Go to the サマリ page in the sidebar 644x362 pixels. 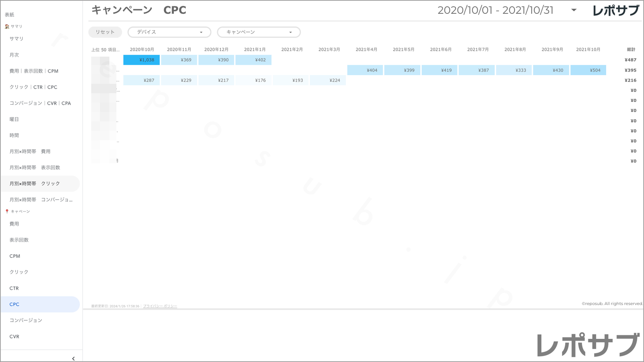pyautogui.click(x=16, y=39)
